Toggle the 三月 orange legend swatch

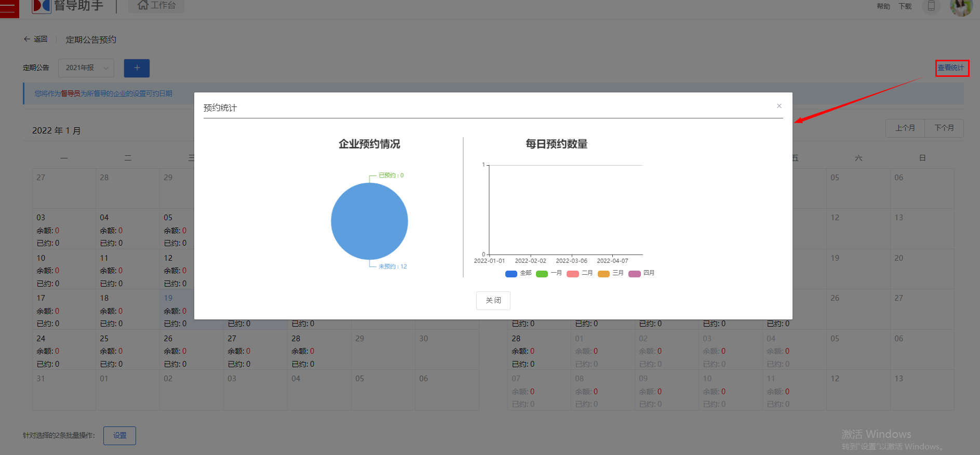pyautogui.click(x=603, y=274)
